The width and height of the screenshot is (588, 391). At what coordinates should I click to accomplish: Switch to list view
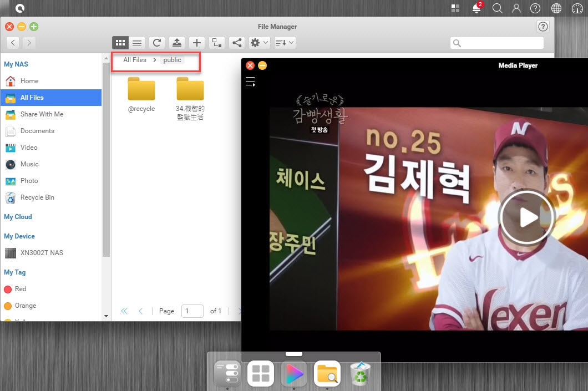tap(137, 43)
